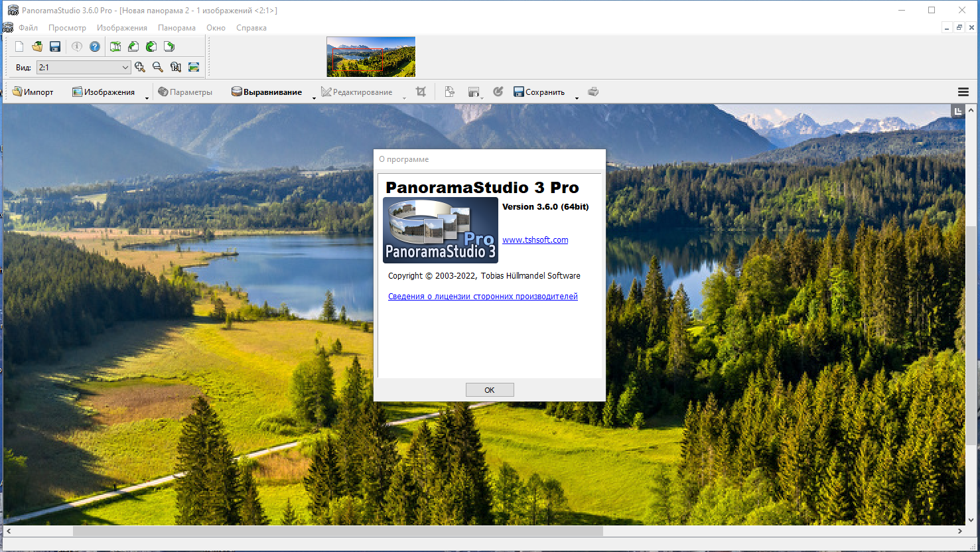Open the dropdown arrow beside Сохранить

[x=577, y=98]
